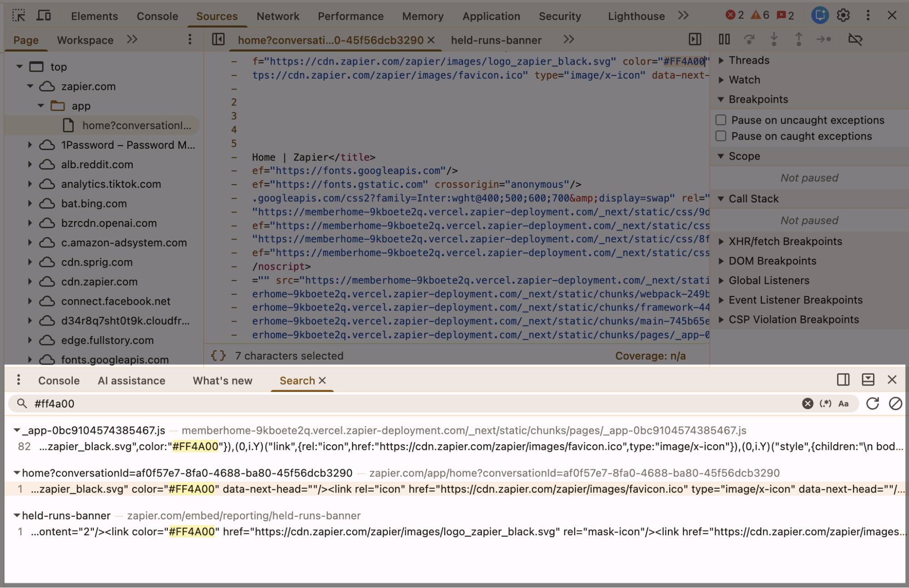Collapse the Call Stack section
The image size is (909, 588).
click(721, 199)
